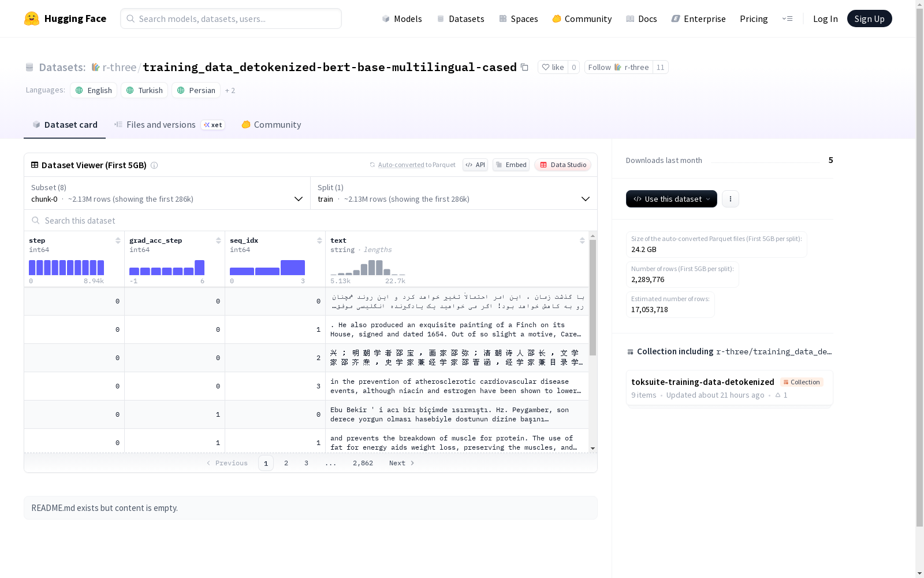Switch to Files and versions tab
The width and height of the screenshot is (924, 578).
tap(169, 125)
